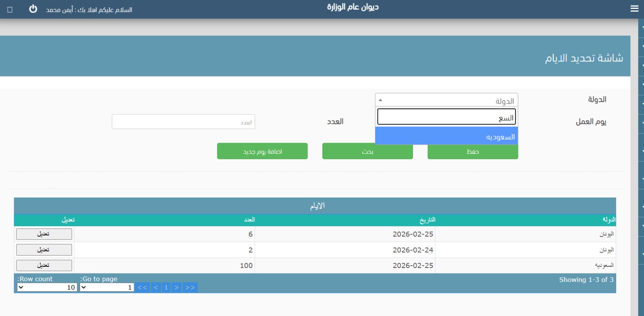Click the power logout icon

point(33,9)
